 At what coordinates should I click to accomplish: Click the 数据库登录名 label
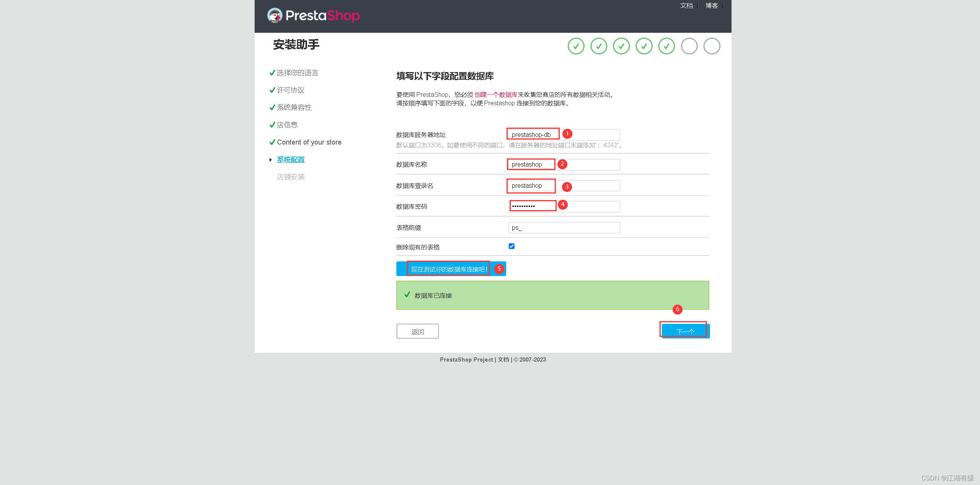click(x=414, y=186)
